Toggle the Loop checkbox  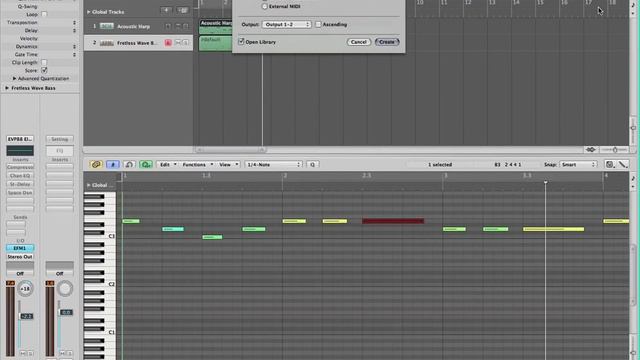(44, 14)
